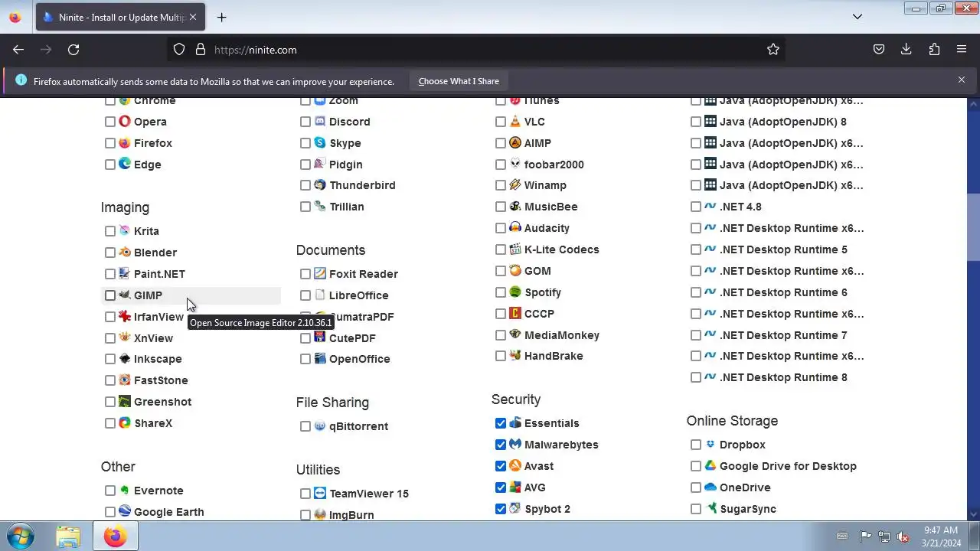Screen dimensions: 980x551
Task: Uncheck the Spybot 2 checkbox
Action: coord(501,509)
